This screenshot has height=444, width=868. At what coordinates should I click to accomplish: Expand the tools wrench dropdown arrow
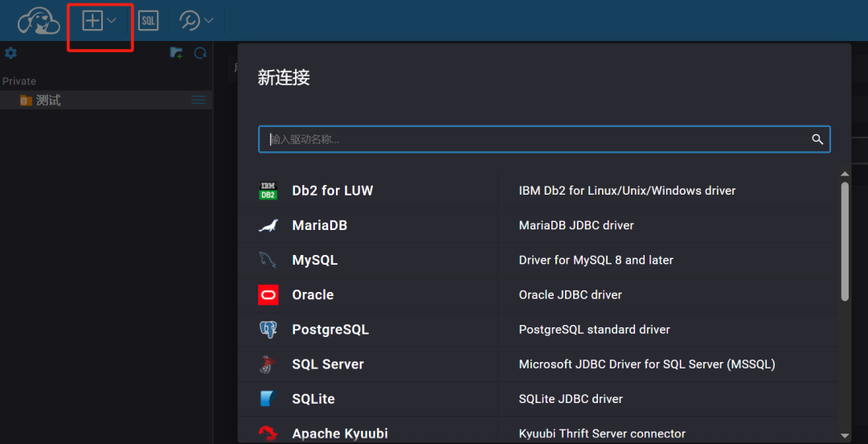pyautogui.click(x=209, y=21)
